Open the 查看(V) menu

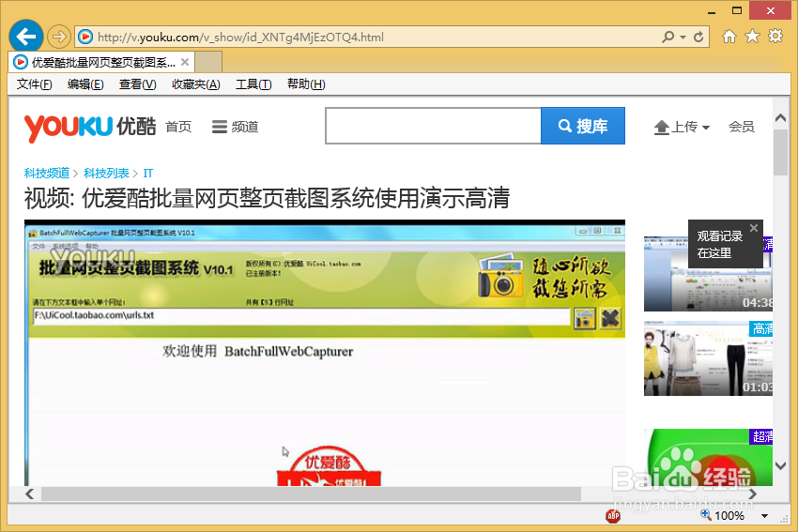(x=137, y=84)
